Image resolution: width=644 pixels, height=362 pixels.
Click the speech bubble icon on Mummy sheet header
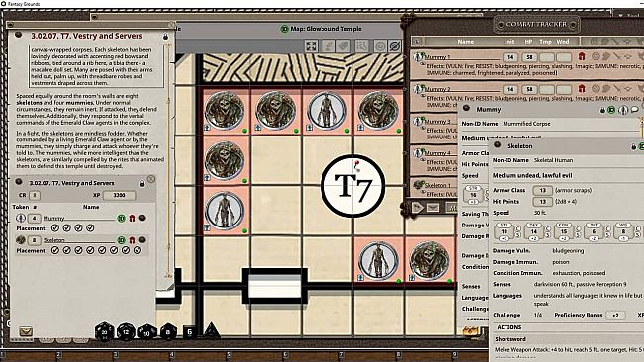click(x=634, y=110)
